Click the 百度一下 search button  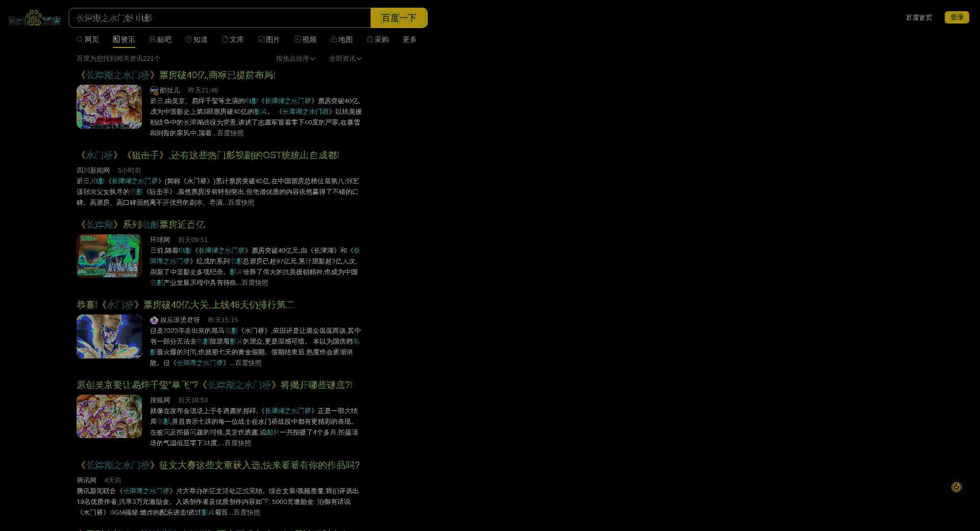coord(399,18)
